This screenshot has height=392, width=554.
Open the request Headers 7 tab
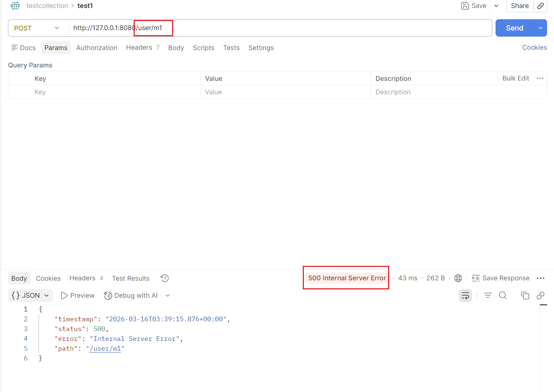[143, 48]
